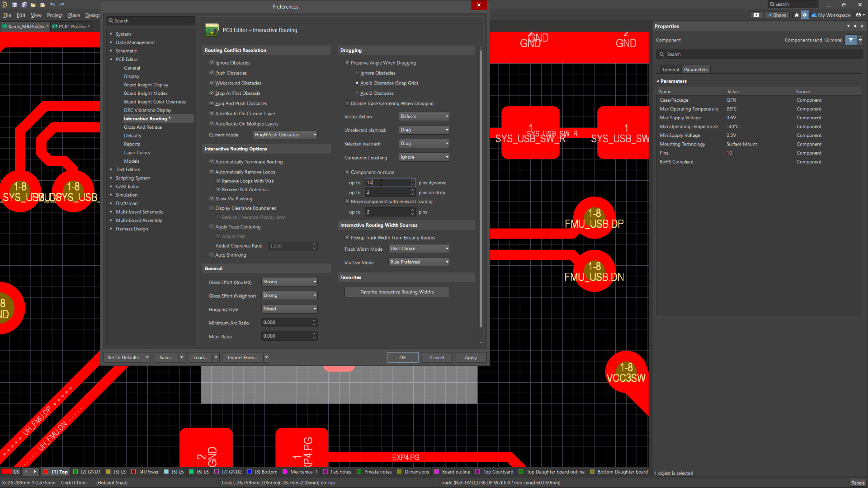Image resolution: width=868 pixels, height=488 pixels.
Task: Click the Minimum Arc Ratio input field
Action: [286, 322]
